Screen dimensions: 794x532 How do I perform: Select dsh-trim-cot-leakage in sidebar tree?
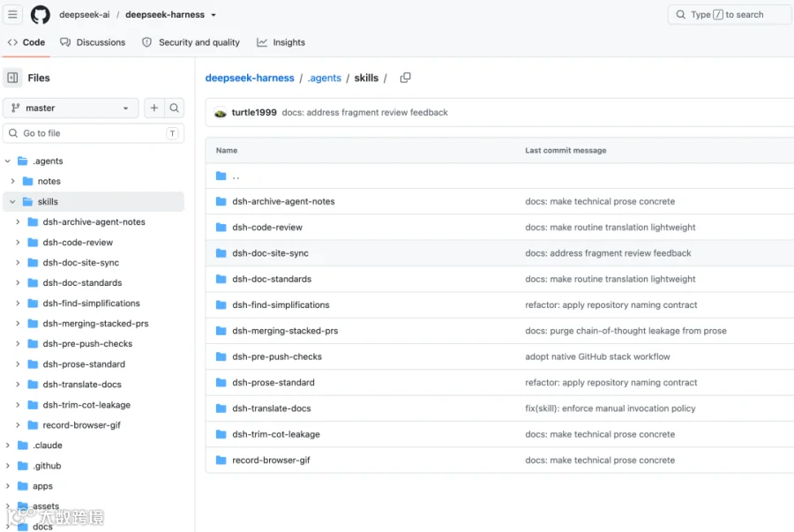[86, 405]
